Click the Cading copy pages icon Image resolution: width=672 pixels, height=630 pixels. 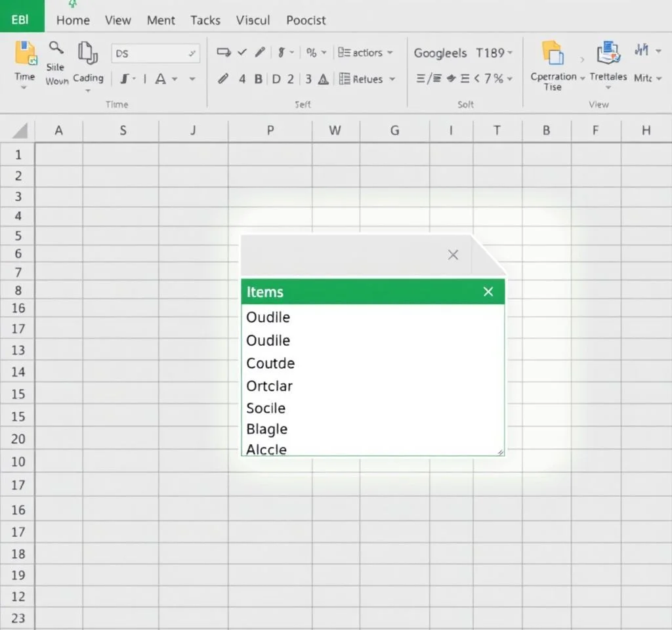coord(87,53)
